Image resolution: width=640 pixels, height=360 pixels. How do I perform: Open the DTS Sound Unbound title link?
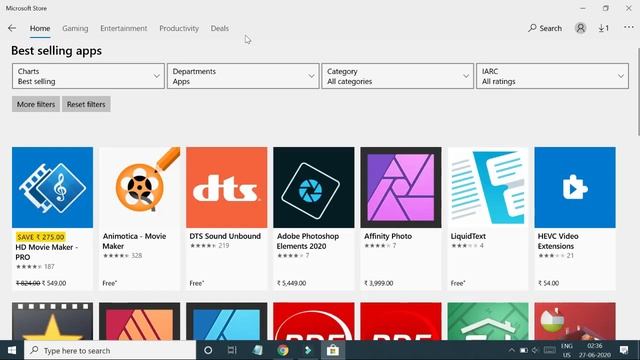pos(225,236)
